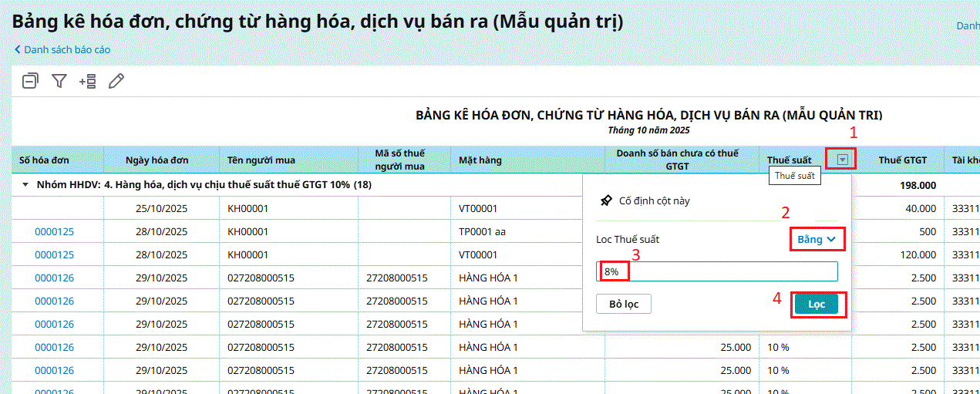This screenshot has width=980, height=394.
Task: Select the 25/10/2025 date cell
Action: click(162, 208)
